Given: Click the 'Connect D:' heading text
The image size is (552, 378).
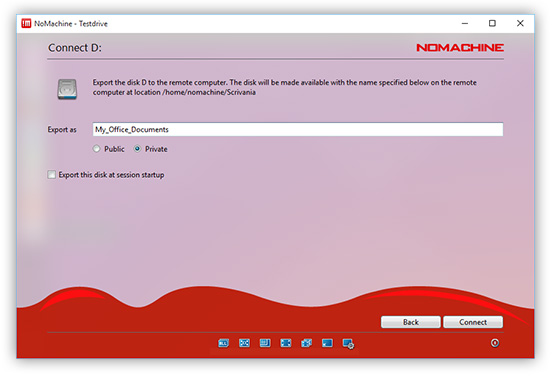Looking at the screenshot, I should pyautogui.click(x=75, y=48).
